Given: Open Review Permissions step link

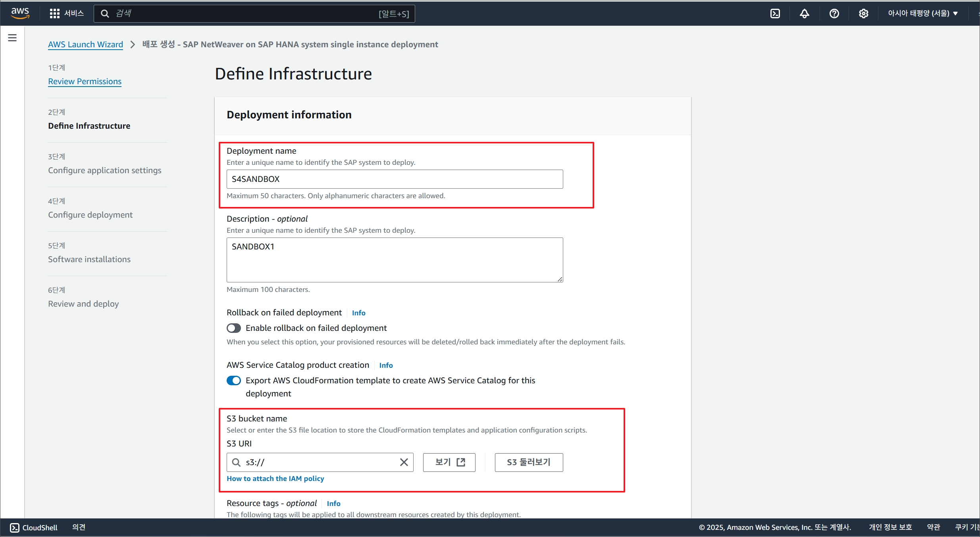Looking at the screenshot, I should pyautogui.click(x=85, y=81).
